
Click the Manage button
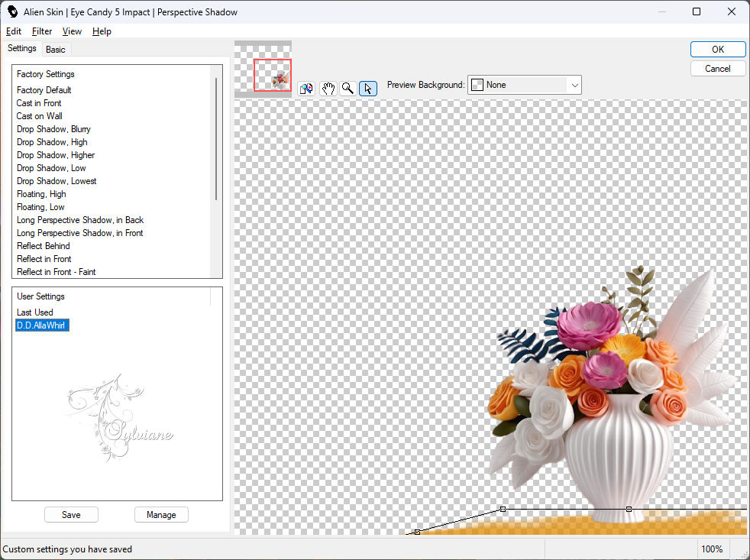point(161,514)
